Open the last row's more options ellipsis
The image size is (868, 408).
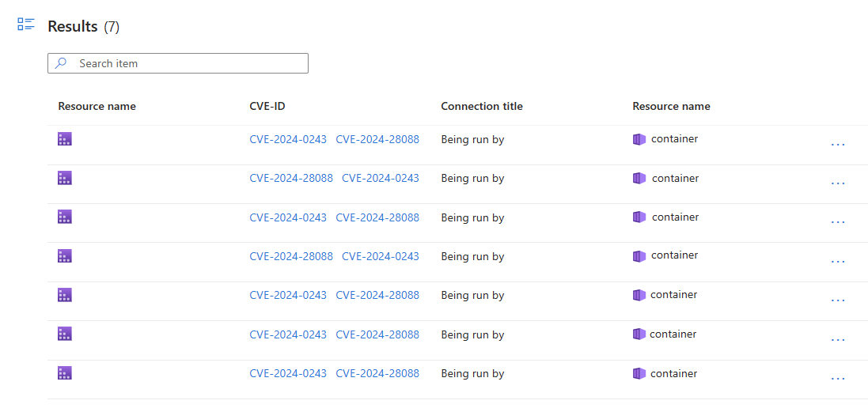coord(838,379)
